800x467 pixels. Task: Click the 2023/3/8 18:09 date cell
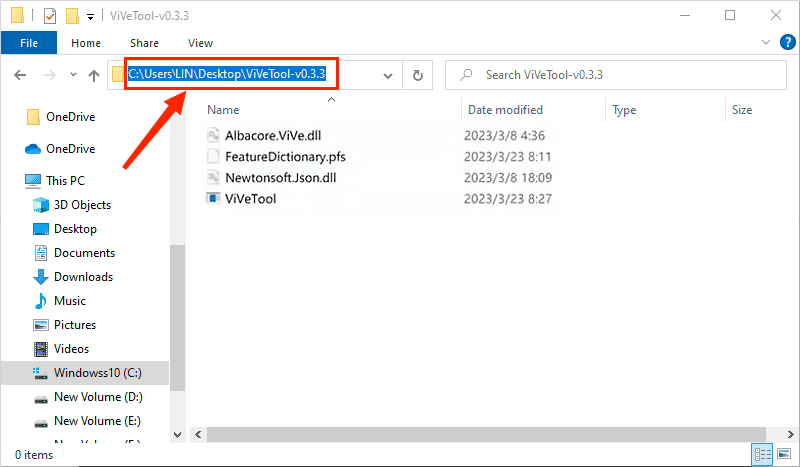point(508,178)
